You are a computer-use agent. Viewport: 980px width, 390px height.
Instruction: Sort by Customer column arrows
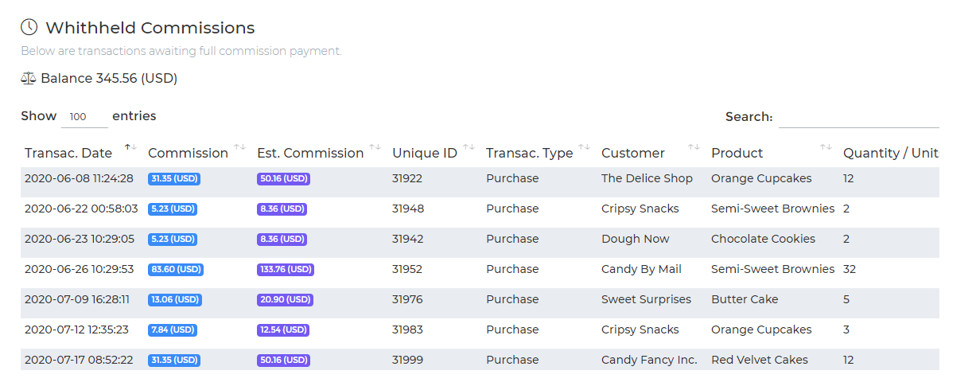694,147
